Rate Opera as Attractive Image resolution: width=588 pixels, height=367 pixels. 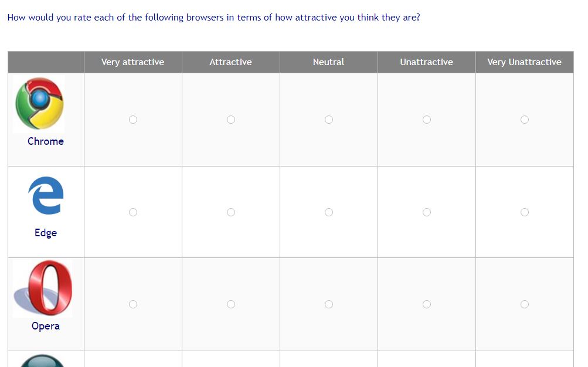(x=231, y=304)
